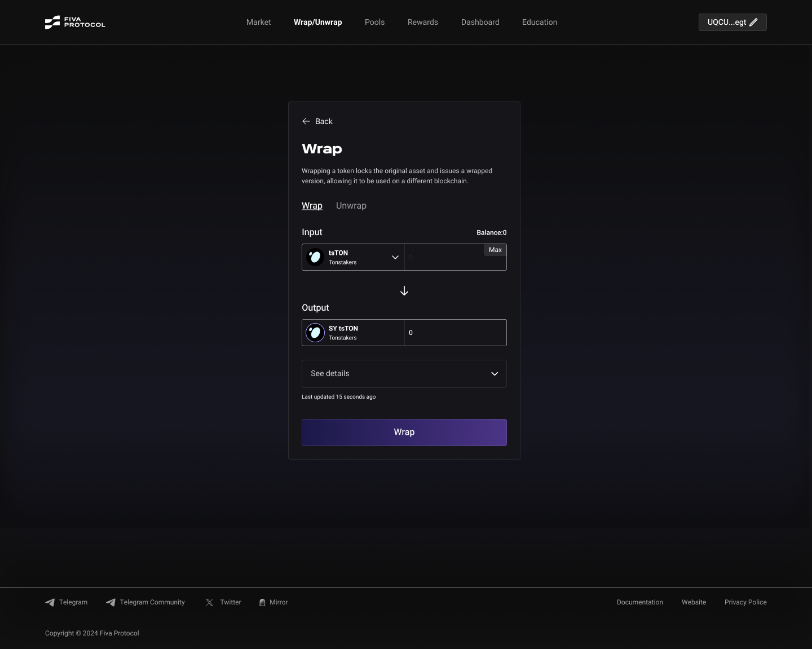812x649 pixels.
Task: Click the Fiva Protocol logo
Action: (74, 22)
